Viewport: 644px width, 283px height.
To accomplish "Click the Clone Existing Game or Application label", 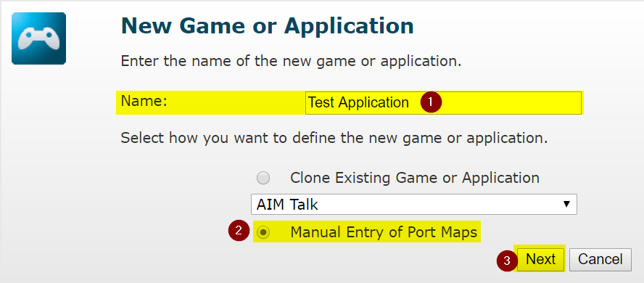I will [414, 178].
